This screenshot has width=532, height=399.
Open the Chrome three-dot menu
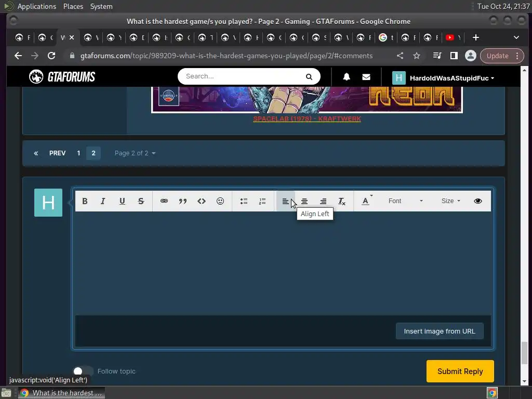[x=517, y=56]
